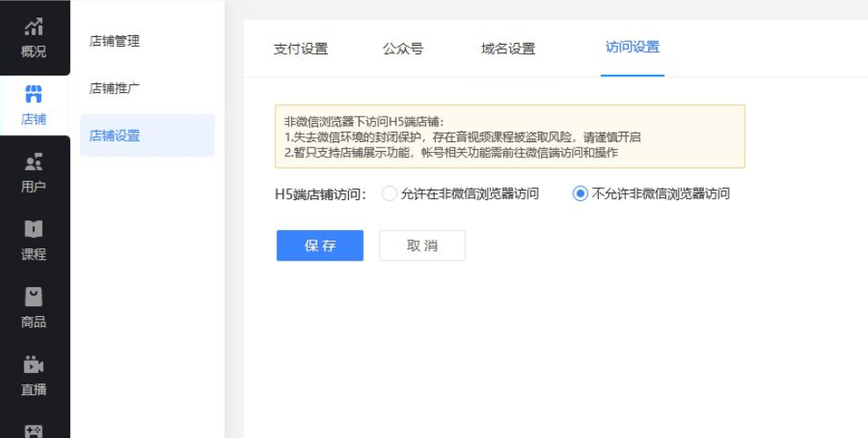Image resolution: width=868 pixels, height=438 pixels.
Task: Switch to the 公众号 tab
Action: pyautogui.click(x=403, y=49)
